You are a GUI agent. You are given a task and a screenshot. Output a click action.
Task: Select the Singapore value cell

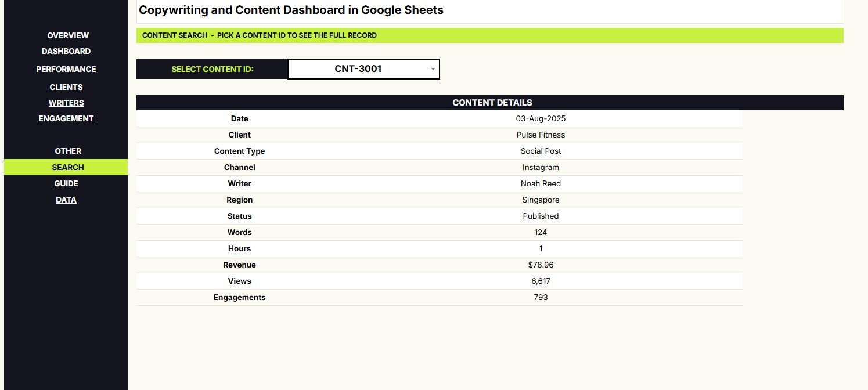(541, 200)
